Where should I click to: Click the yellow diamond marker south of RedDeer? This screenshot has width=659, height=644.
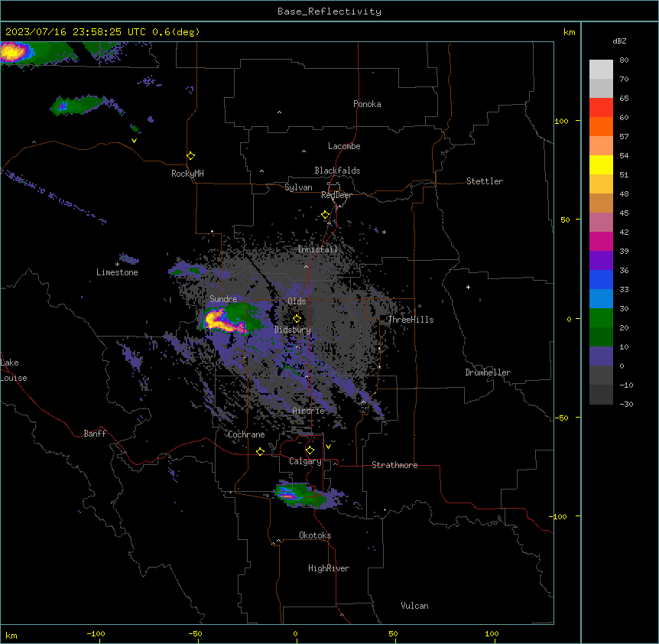[325, 215]
